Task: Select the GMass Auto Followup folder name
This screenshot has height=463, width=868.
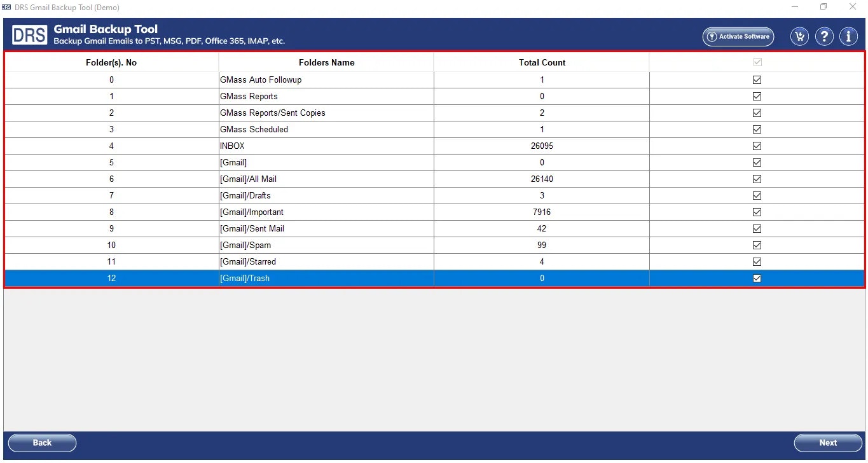Action: 261,79
